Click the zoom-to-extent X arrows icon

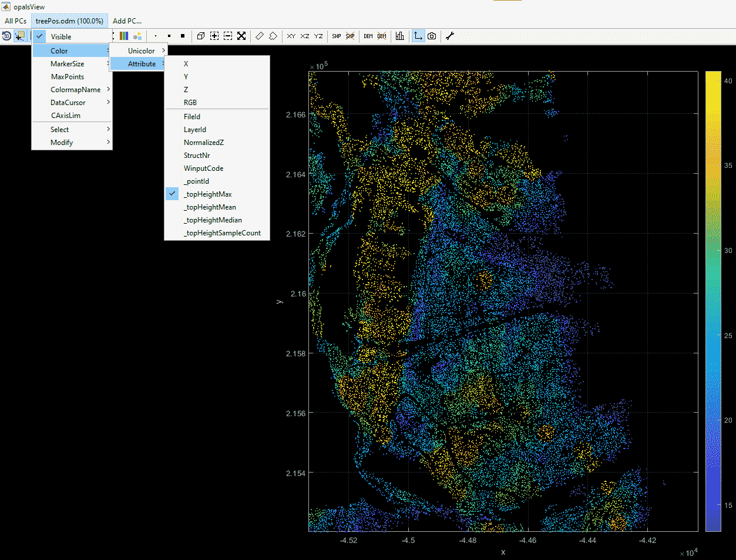click(x=241, y=36)
